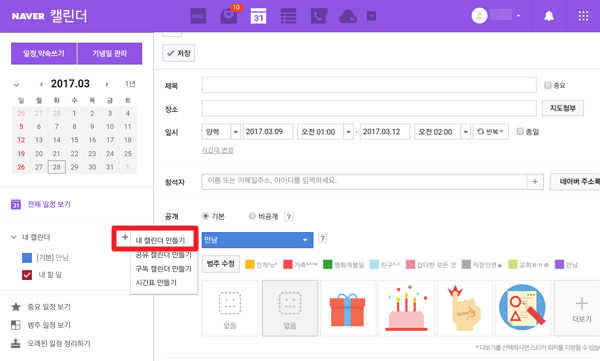Click the calendar 31 icon in header
The height and width of the screenshot is (361, 600).
click(x=258, y=16)
